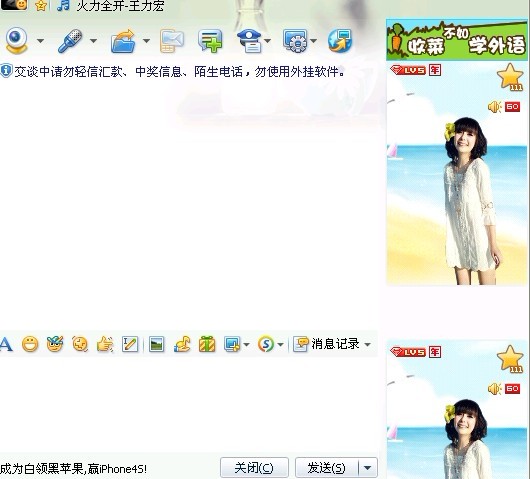
Task: Click the info shield icon by safety notice
Action: pyautogui.click(x=6, y=71)
